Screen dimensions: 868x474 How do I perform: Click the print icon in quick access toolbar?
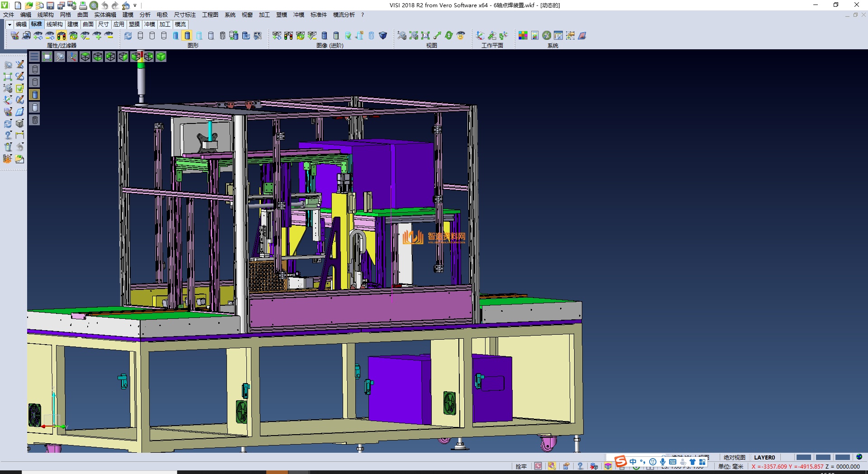point(83,5)
